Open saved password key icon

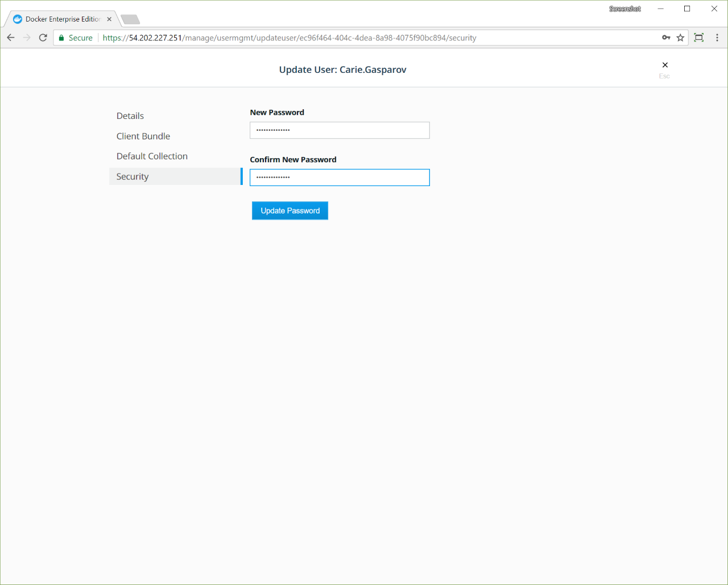666,38
